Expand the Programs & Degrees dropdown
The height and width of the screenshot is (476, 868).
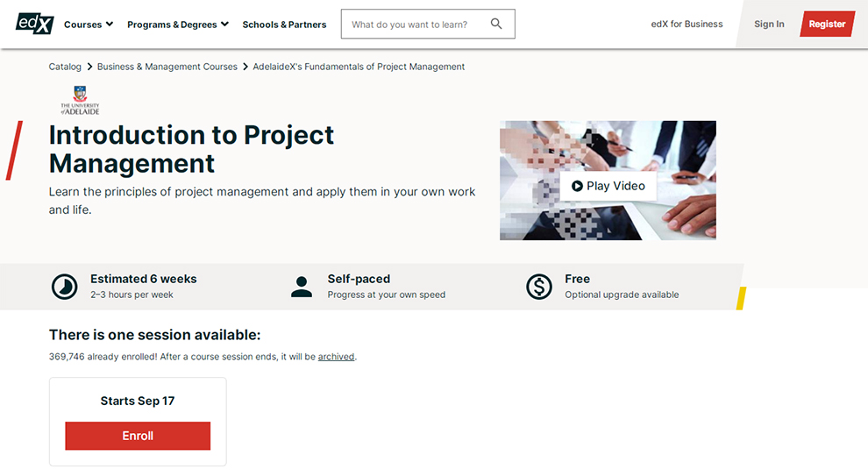(178, 25)
